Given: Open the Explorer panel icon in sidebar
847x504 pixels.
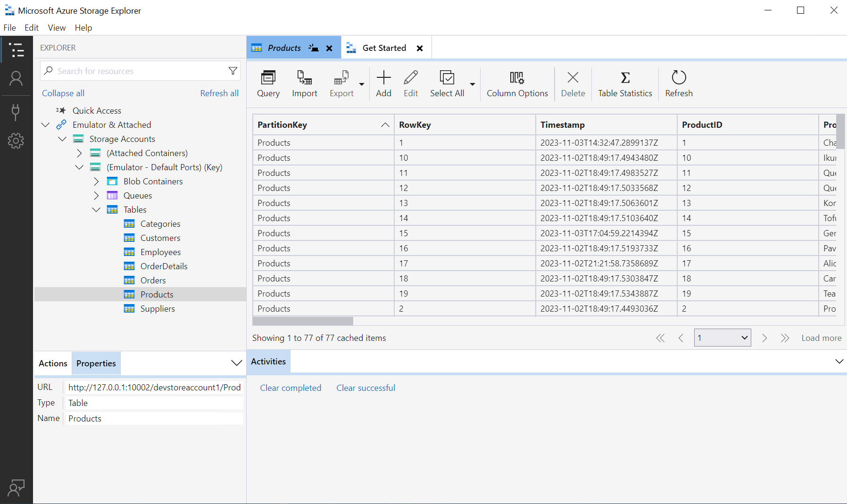Looking at the screenshot, I should coord(17,50).
